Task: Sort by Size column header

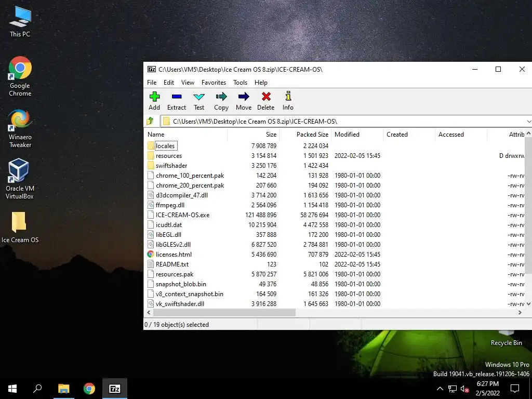Action: point(254,135)
